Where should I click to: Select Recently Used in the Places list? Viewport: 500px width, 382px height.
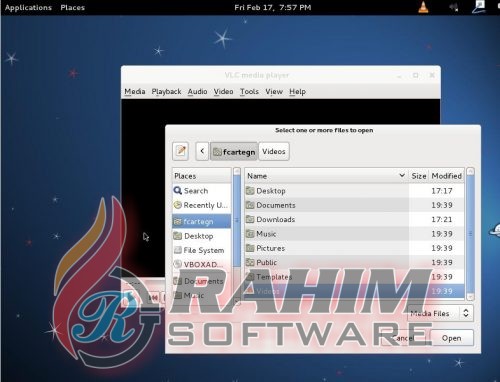[201, 205]
